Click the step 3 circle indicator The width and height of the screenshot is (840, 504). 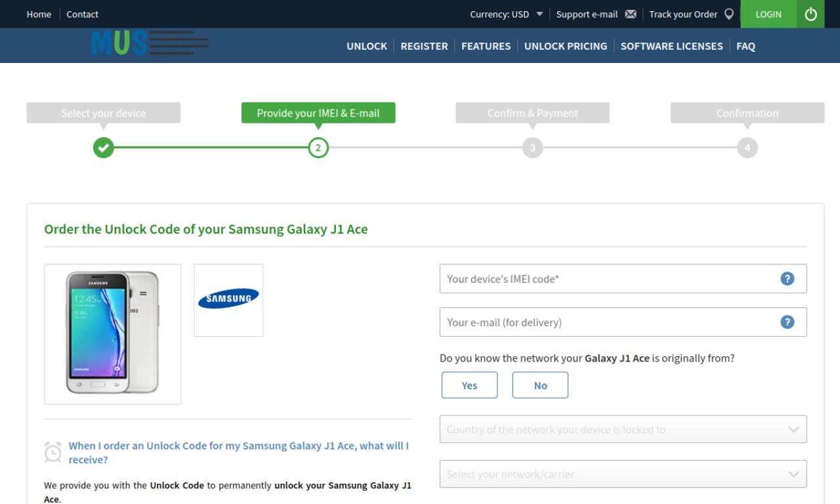coord(533,148)
